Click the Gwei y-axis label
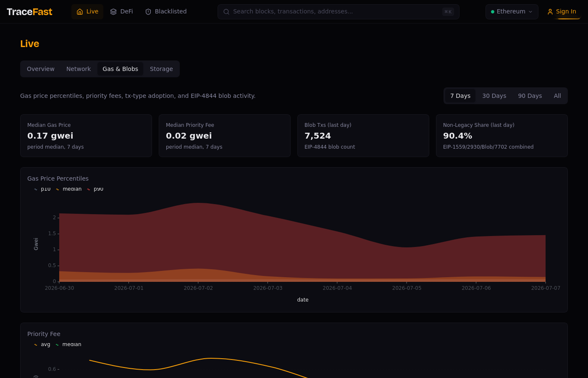 tap(36, 244)
